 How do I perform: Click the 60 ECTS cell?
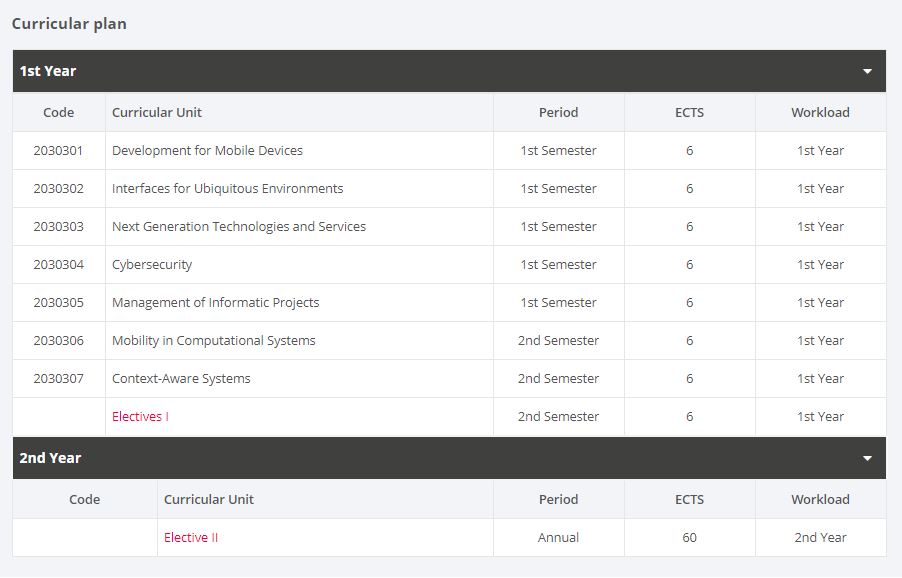point(689,538)
